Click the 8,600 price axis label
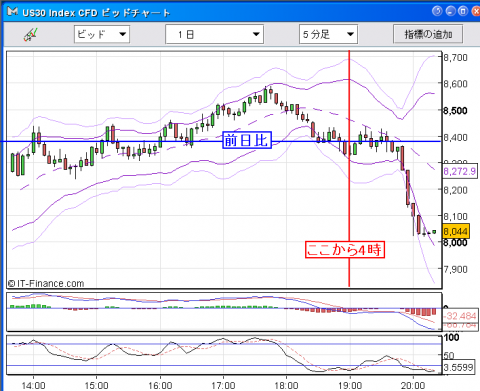480x391 pixels. point(455,84)
